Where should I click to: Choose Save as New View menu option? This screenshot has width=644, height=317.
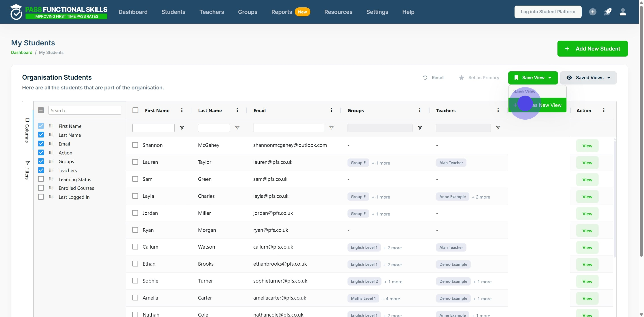[x=537, y=105]
